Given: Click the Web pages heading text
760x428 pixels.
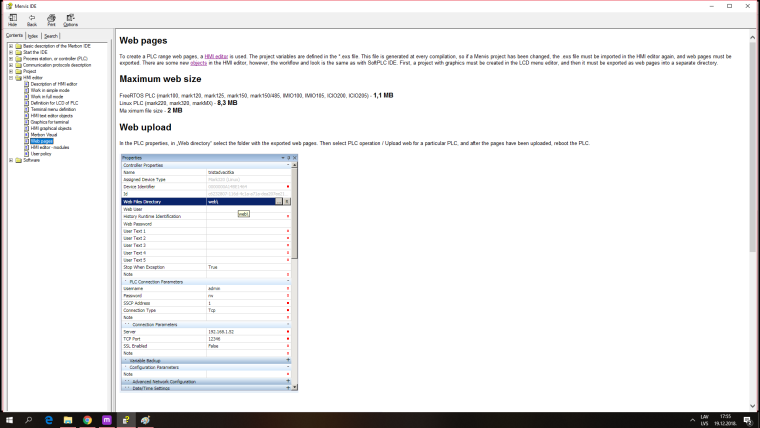Looking at the screenshot, I should (x=143, y=41).
